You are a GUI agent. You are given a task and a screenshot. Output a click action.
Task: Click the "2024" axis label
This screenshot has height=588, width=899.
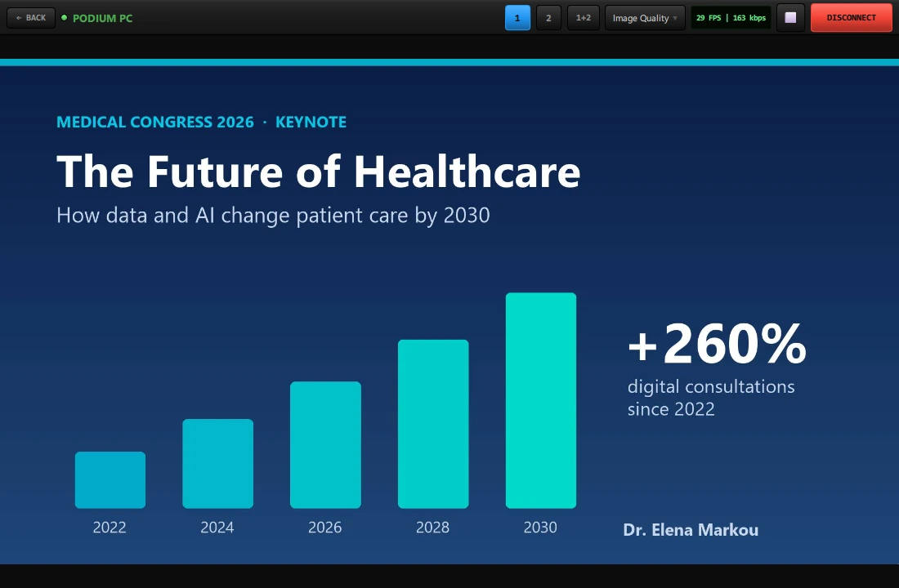[217, 528]
